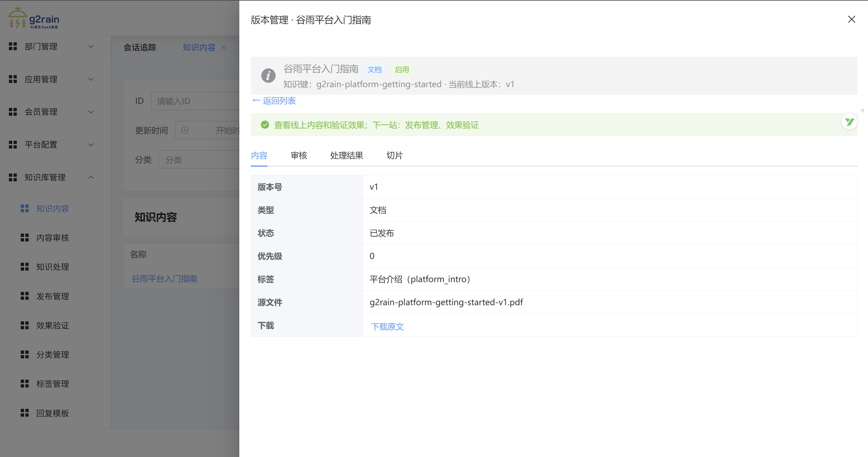Click the info icon beside 谷雨平台入门指南
868x457 pixels.
point(268,76)
